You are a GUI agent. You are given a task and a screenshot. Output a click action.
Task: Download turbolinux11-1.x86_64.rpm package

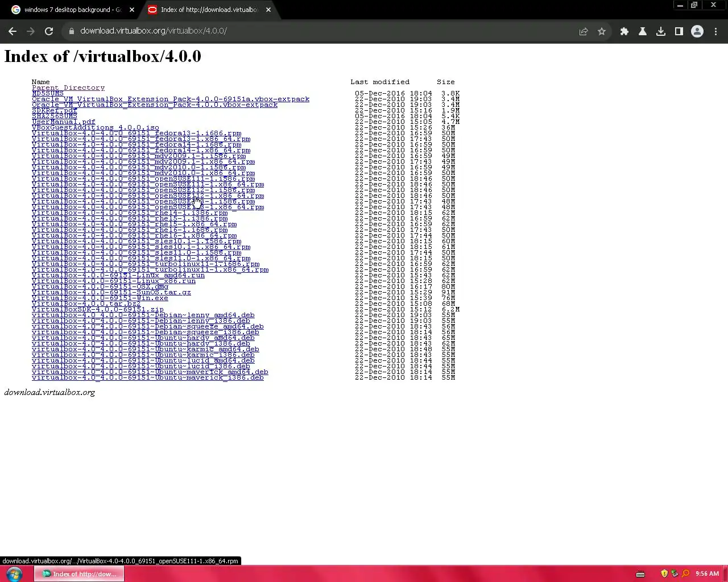click(150, 269)
